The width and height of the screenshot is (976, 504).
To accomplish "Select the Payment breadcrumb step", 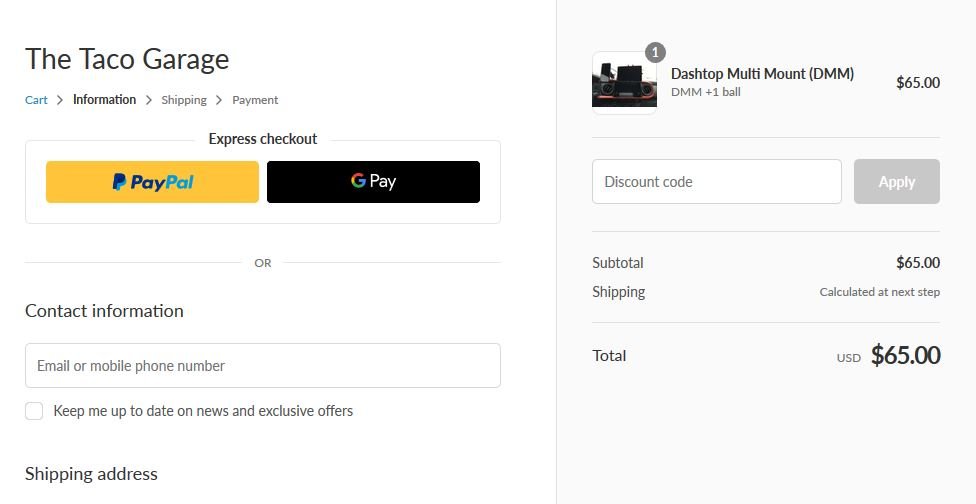I will 255,100.
